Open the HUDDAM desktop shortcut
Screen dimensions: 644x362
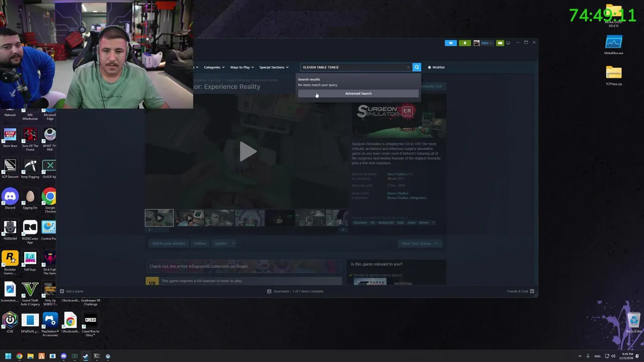tap(10, 230)
